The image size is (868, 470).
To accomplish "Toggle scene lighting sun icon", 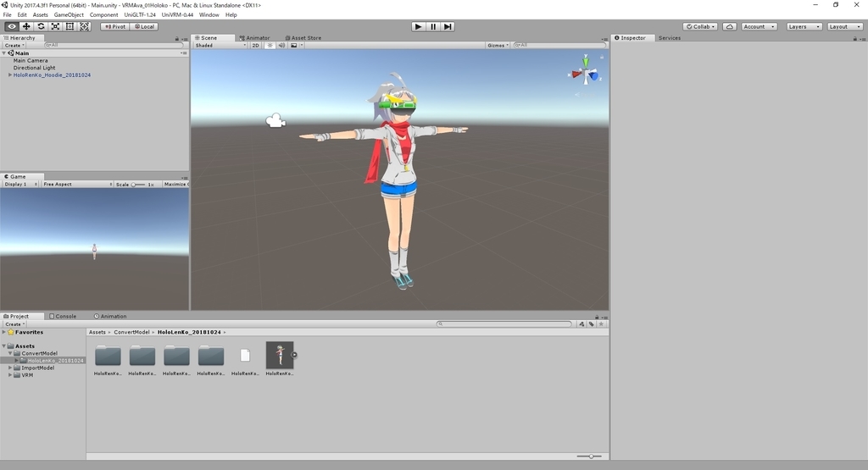I will tap(270, 46).
